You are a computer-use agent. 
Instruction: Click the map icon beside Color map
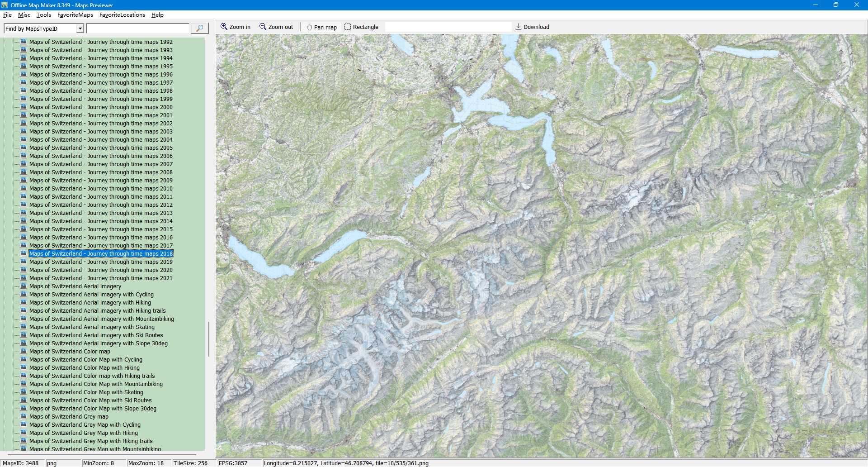(x=24, y=351)
